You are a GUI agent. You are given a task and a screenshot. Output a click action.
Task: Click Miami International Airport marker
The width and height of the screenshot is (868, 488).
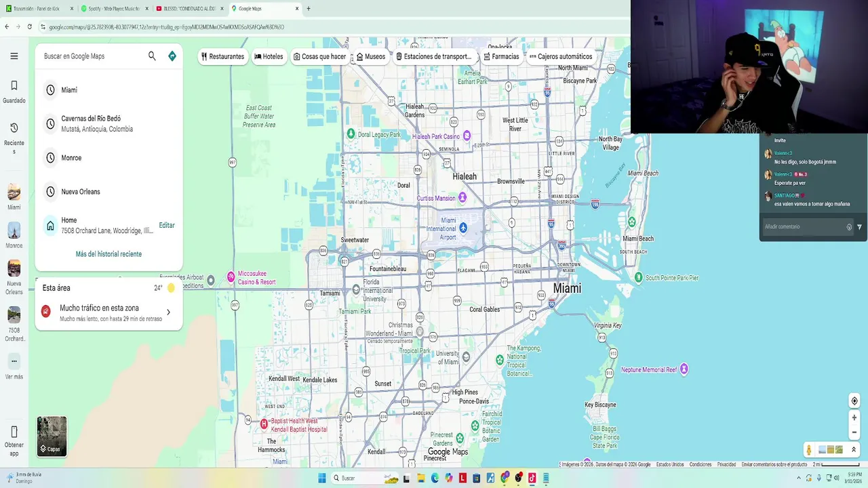pyautogui.click(x=463, y=228)
